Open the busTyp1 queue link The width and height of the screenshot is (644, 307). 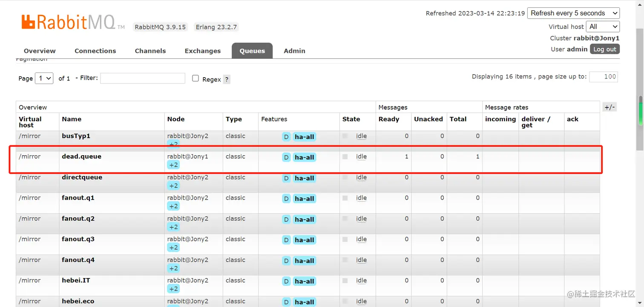[x=76, y=136]
